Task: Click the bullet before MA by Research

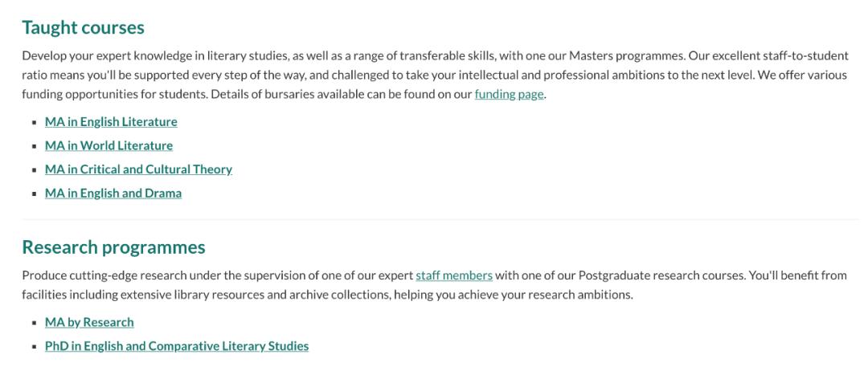Action: [35, 323]
